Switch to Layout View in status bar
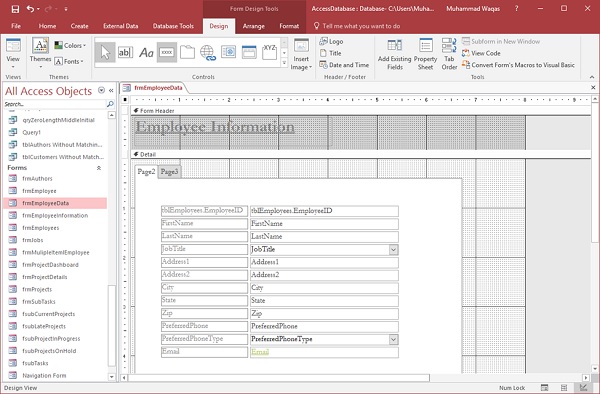 564,388
